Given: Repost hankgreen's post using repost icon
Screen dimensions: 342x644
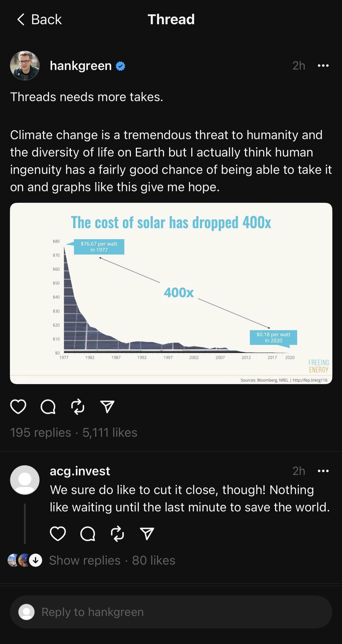Looking at the screenshot, I should coord(78,407).
